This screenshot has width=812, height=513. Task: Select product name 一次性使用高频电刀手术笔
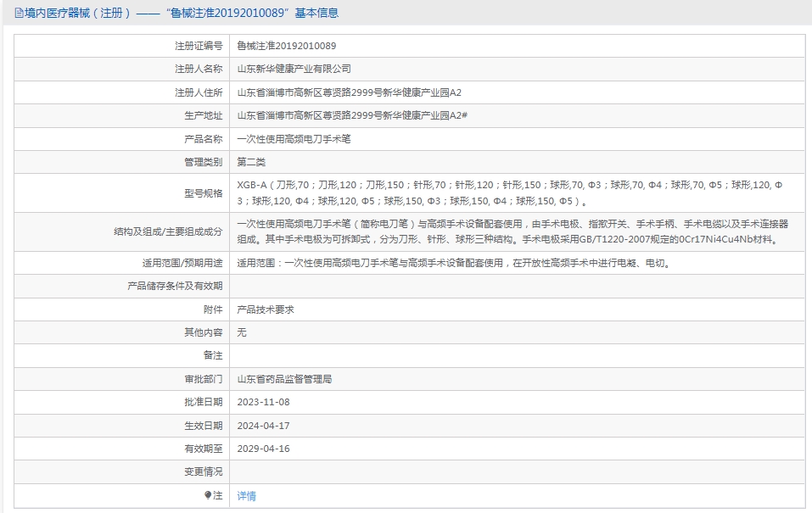point(294,139)
